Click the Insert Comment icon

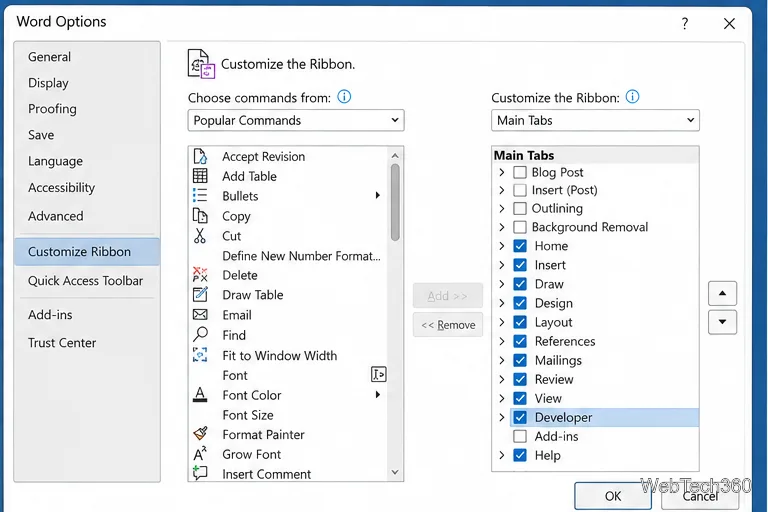point(200,473)
